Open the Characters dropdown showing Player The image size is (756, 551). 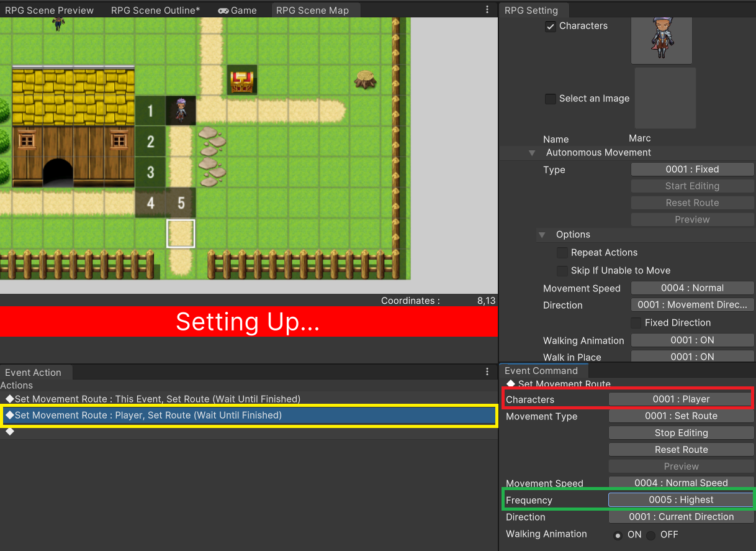pos(681,399)
